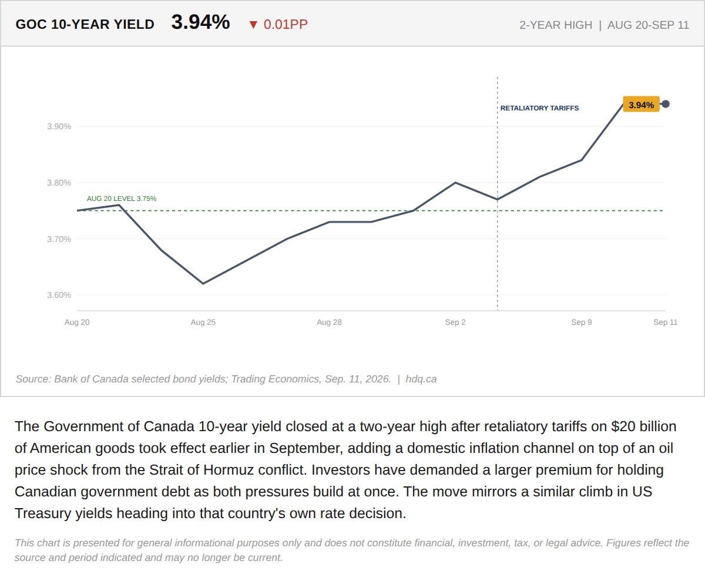Screen dimensions: 705x588
Task: Click the orange 3.94% endpoint label
Action: click(x=641, y=105)
